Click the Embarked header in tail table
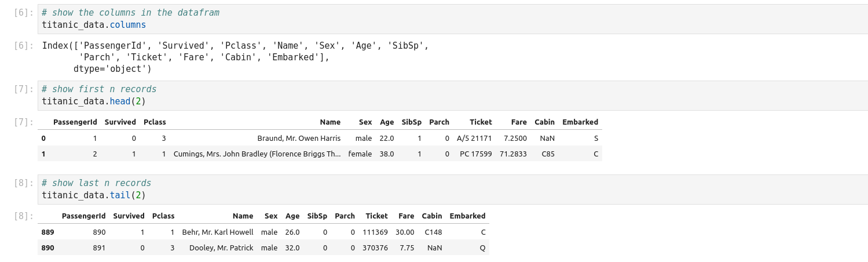868x262 pixels. click(467, 216)
